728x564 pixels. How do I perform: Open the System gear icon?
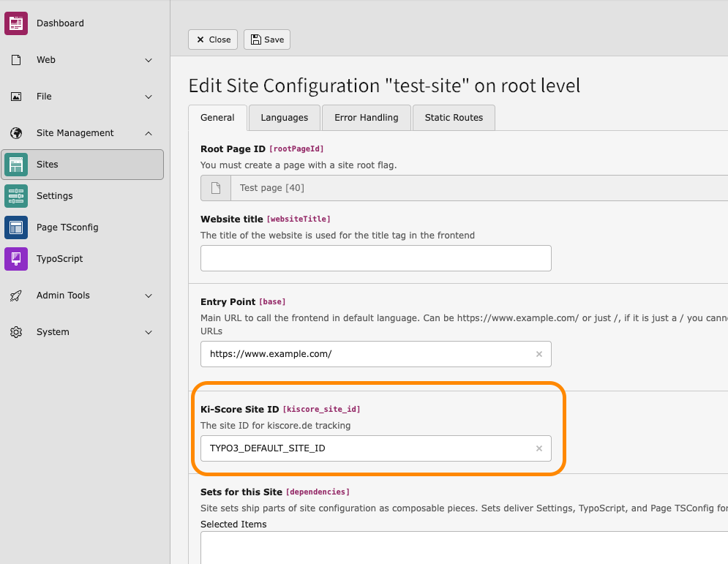click(x=15, y=332)
